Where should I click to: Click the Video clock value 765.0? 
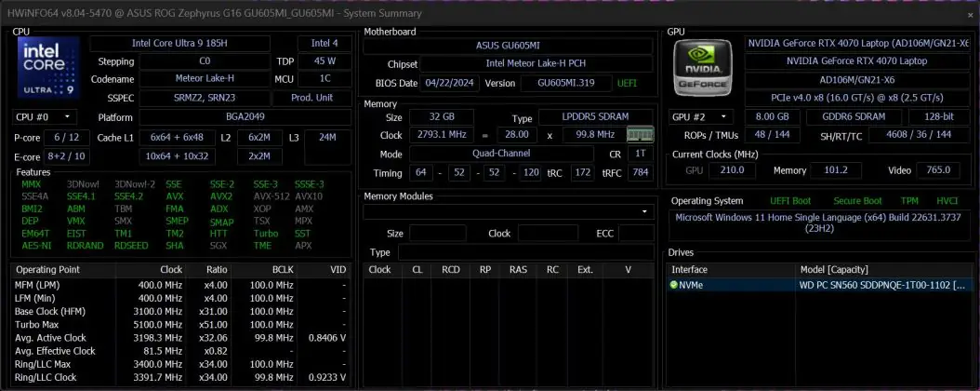[938, 170]
